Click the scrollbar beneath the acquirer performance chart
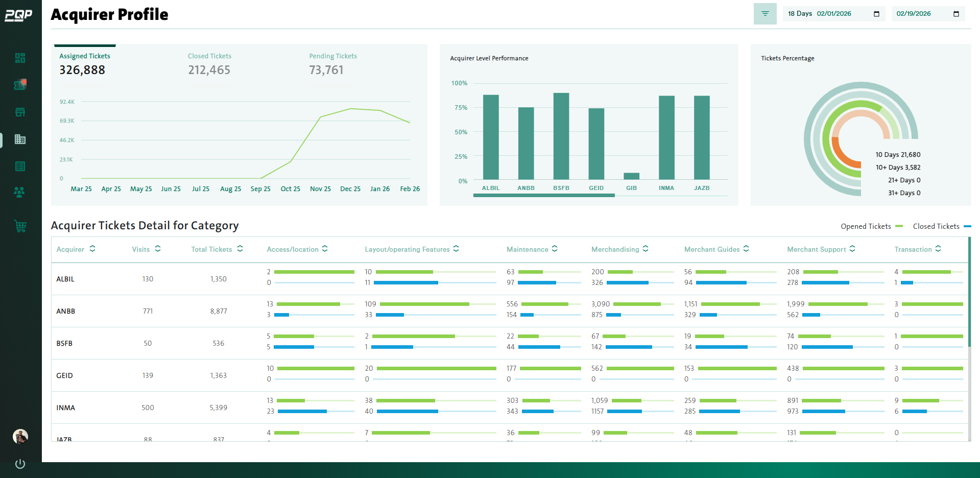Screen dimensions: 980x478 544,195
